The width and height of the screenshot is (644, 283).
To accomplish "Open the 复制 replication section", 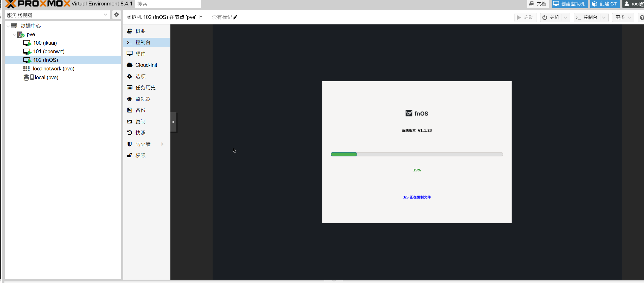I will 141,122.
